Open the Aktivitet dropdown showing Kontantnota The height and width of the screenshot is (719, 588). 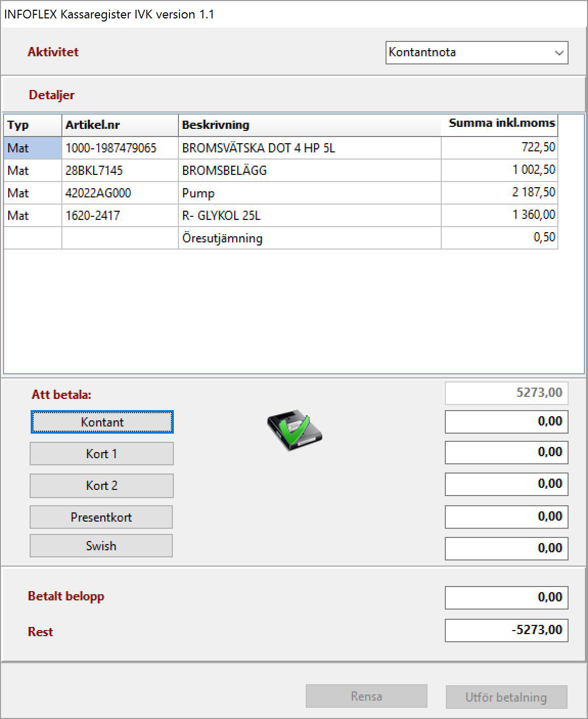pyautogui.click(x=477, y=53)
